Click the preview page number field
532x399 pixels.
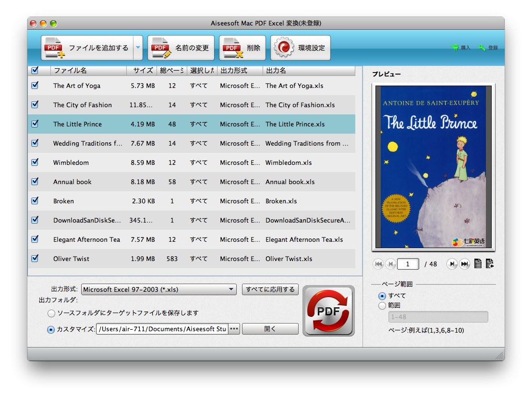408,264
